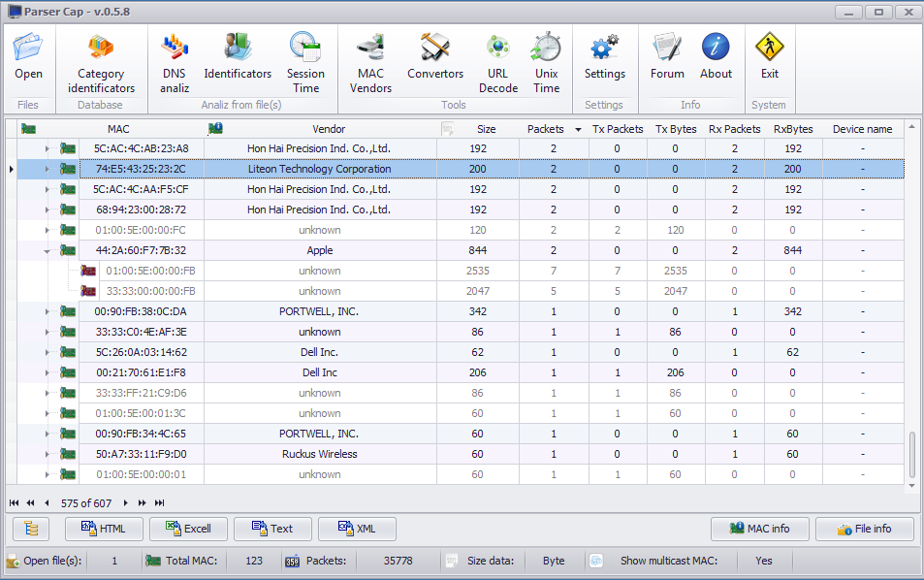View Session Time analysis
The width and height of the screenshot is (924, 580).
coord(305,58)
